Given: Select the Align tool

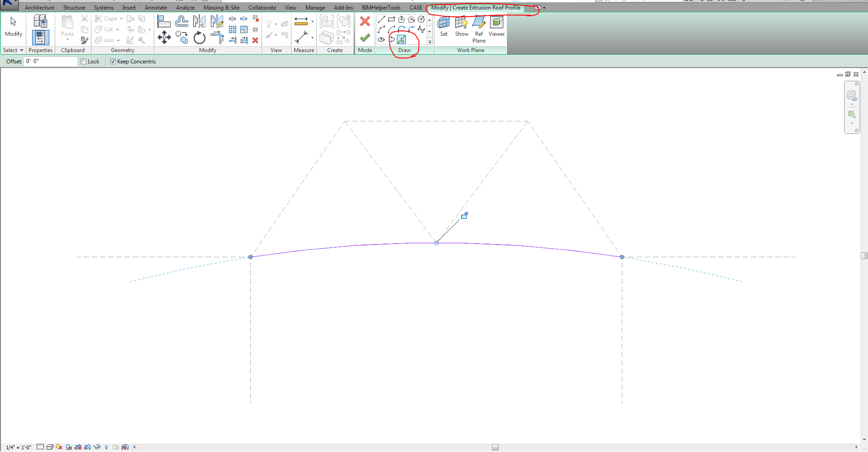Looking at the screenshot, I should pos(164,21).
